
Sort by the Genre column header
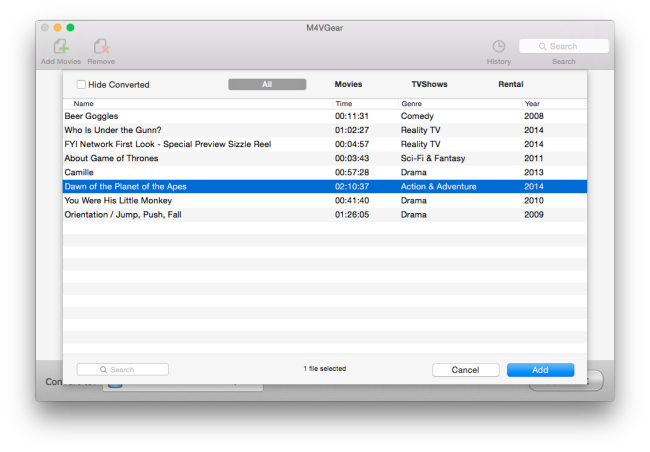click(x=411, y=104)
